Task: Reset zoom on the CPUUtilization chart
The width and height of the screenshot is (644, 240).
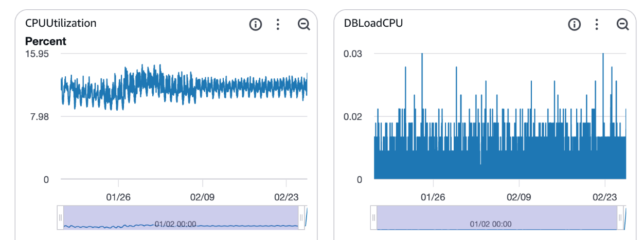Action: tap(304, 24)
